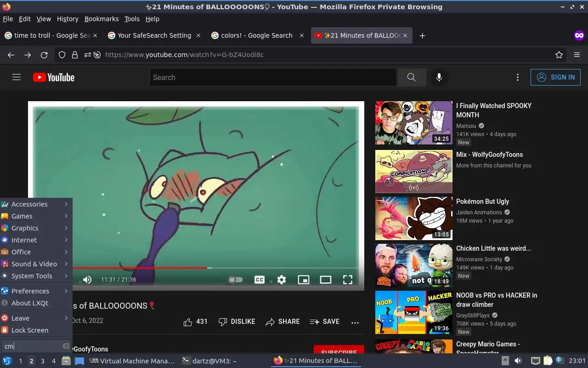Open the video settings gear

coord(282,279)
